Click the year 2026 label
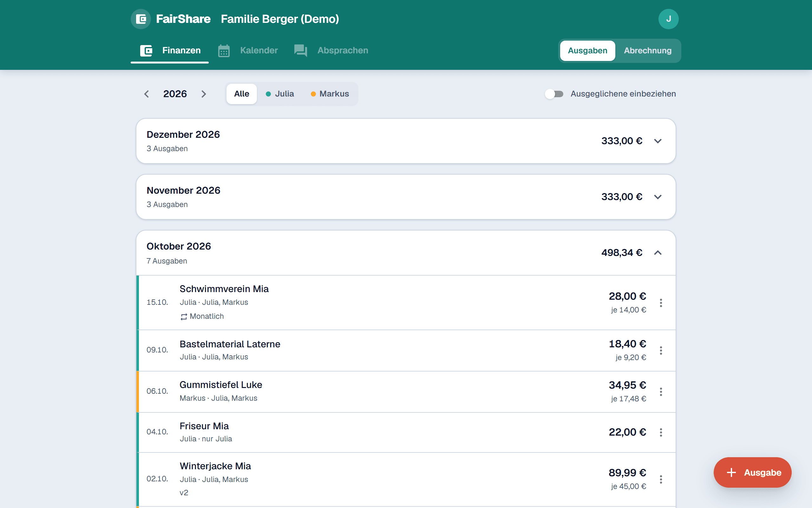Image resolution: width=812 pixels, height=508 pixels. coord(175,94)
